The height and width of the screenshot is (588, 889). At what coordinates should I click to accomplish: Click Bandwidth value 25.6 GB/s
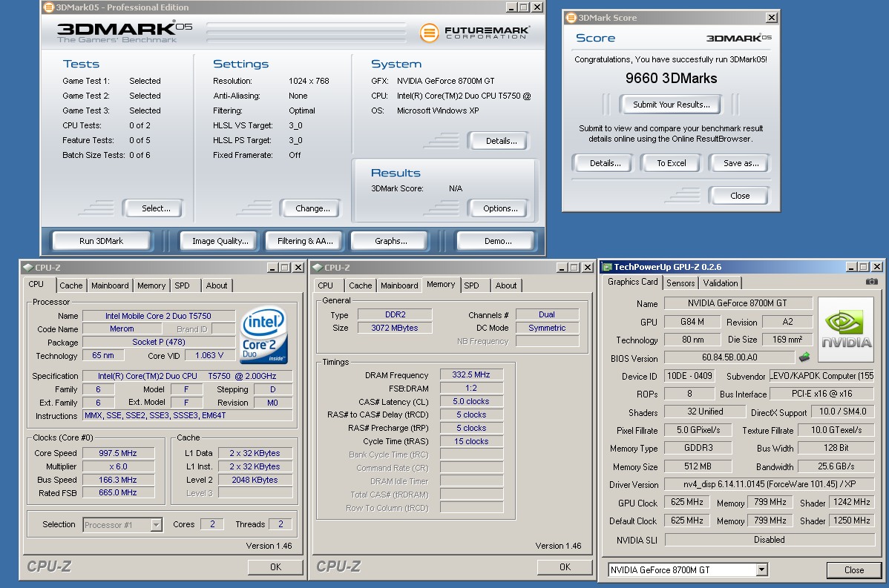pyautogui.click(x=836, y=466)
